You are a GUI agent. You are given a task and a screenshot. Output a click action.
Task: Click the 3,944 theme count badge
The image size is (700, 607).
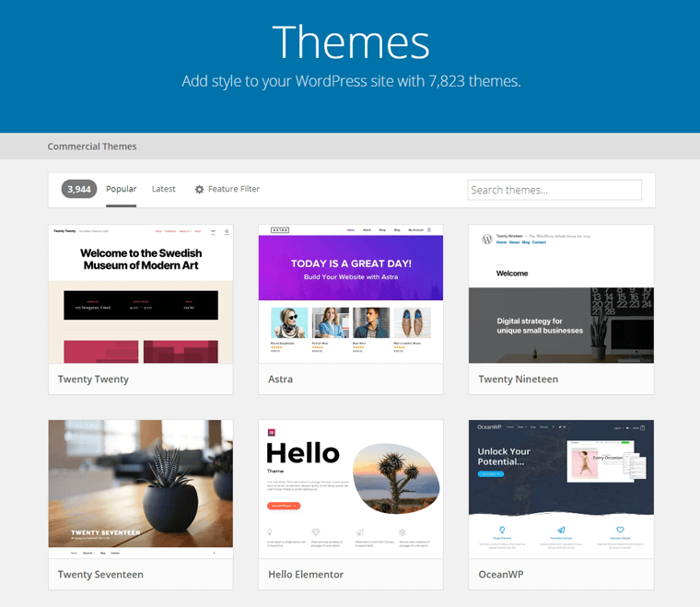[x=79, y=189]
